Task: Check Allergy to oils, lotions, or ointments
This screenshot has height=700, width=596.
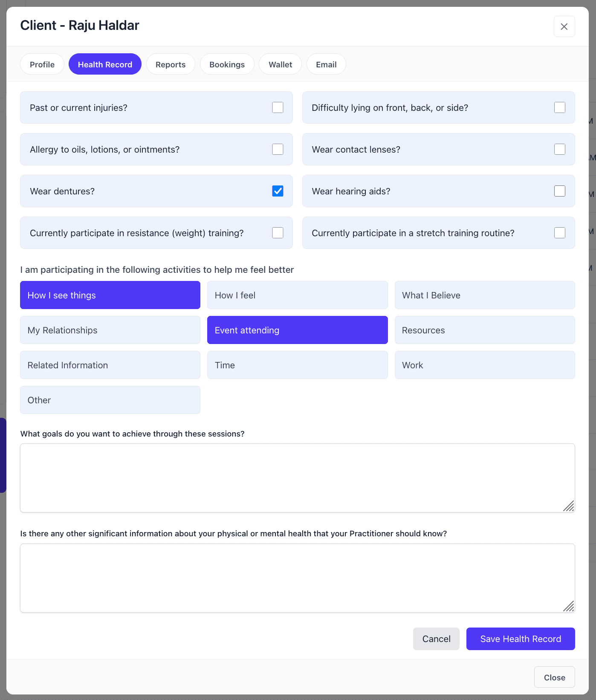Action: click(x=278, y=149)
